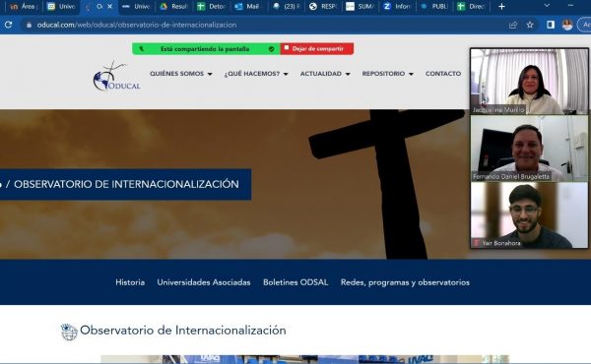Viewport: 591px width, 364px height.
Task: Open the tab search chevron
Action: point(547,5)
